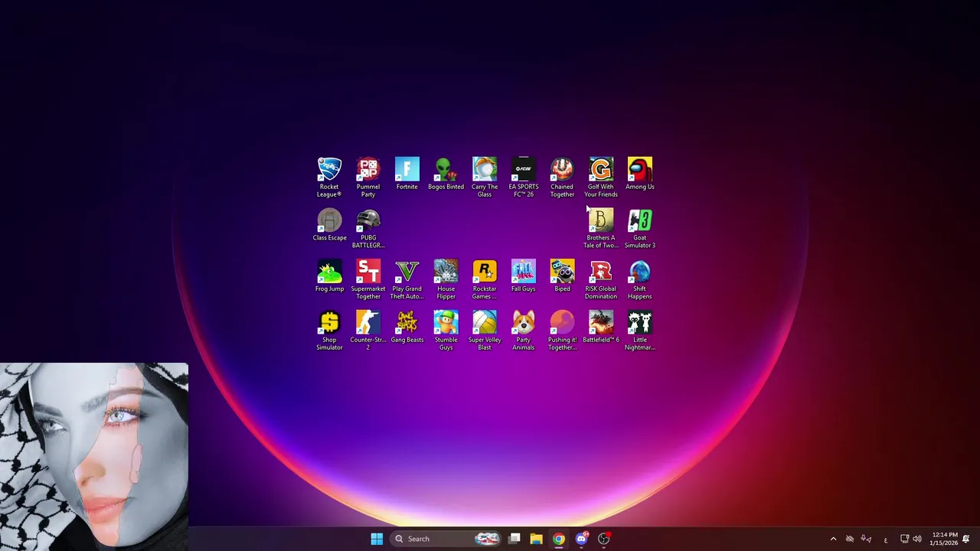980x551 pixels.
Task: Launch the Rockstar Games launcher icon
Action: (x=485, y=279)
